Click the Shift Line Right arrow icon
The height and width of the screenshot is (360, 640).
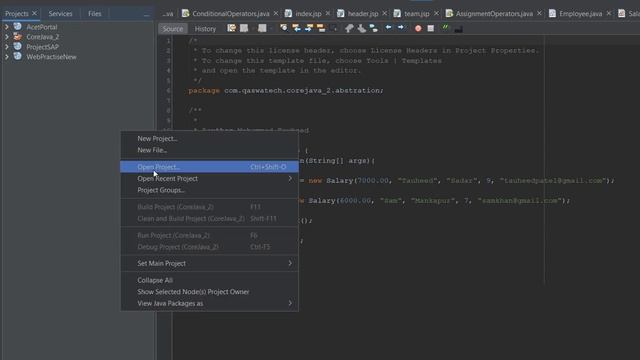click(401, 28)
